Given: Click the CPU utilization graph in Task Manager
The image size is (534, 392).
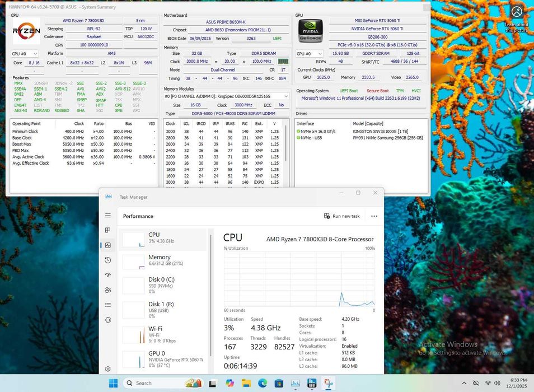Looking at the screenshot, I should click(x=299, y=279).
